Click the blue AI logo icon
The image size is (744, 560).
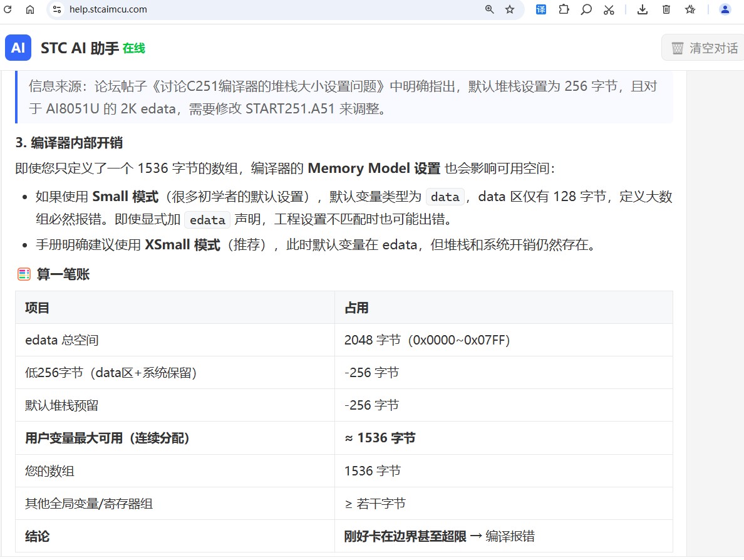click(18, 48)
